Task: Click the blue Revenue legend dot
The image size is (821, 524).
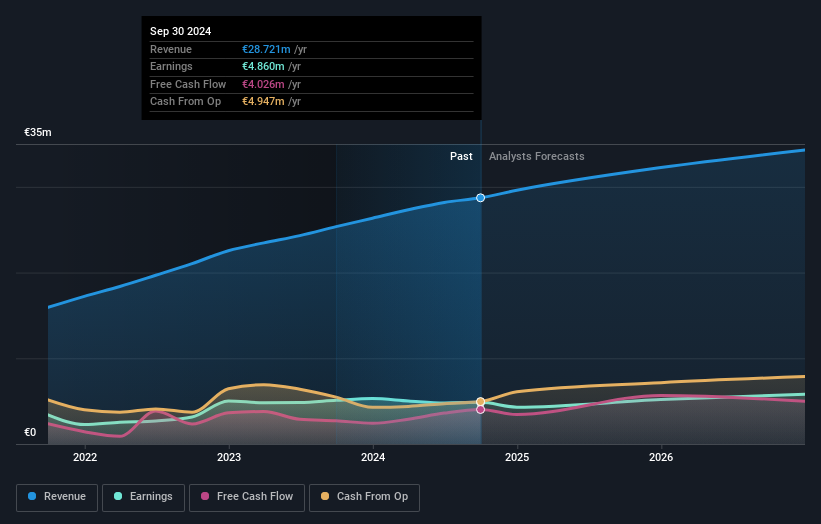Action: [x=32, y=496]
